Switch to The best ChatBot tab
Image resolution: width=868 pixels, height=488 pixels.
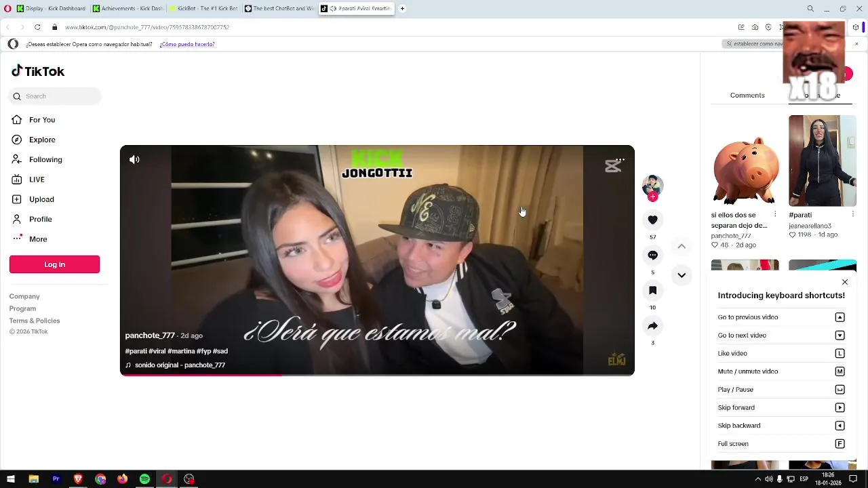pyautogui.click(x=279, y=9)
